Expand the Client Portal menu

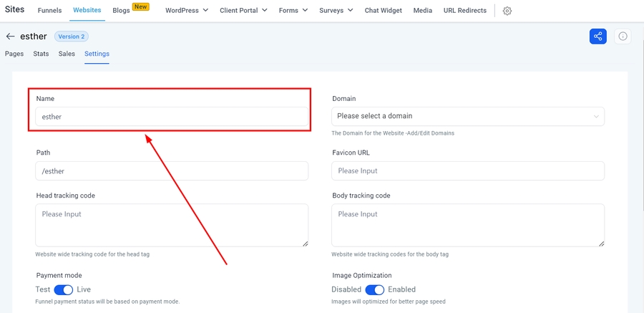tap(243, 11)
